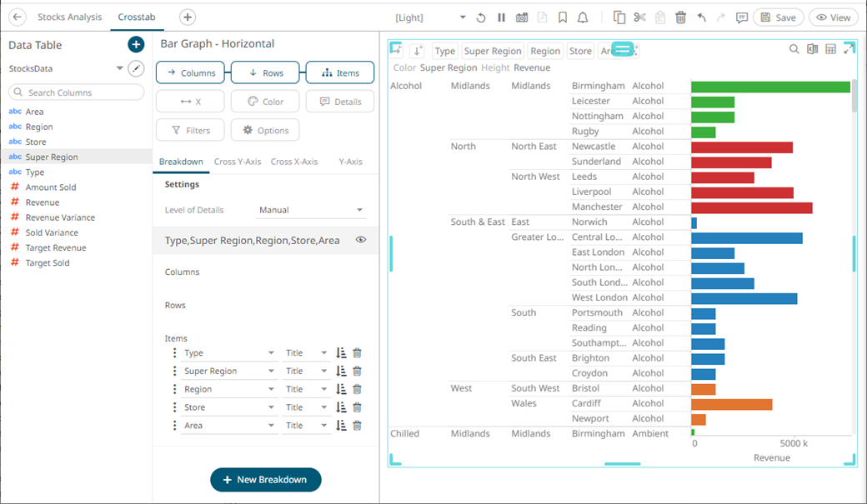This screenshot has height=504, width=867.
Task: Take a chart snapshot with the camera icon
Action: tap(523, 17)
